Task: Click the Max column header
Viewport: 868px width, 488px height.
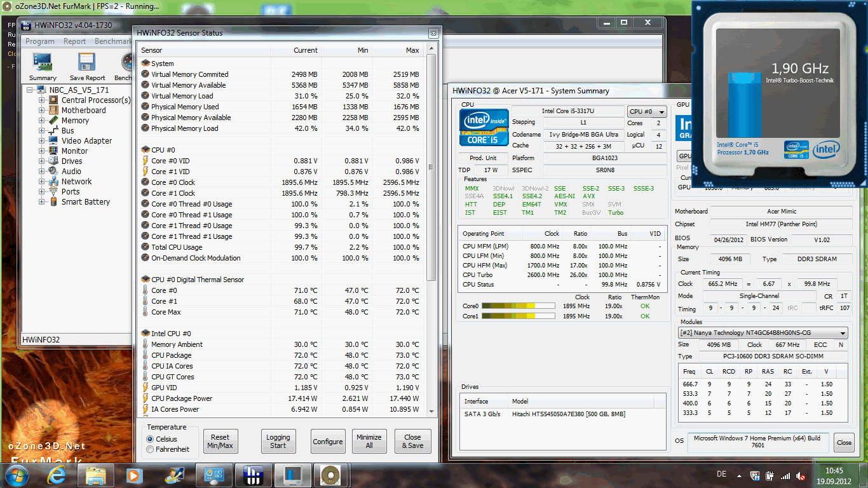Action: pyautogui.click(x=398, y=50)
